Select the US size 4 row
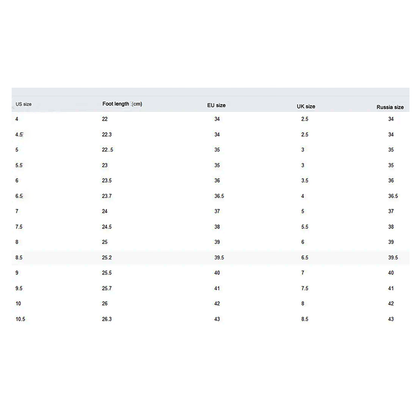Image resolution: width=416 pixels, height=416 pixels. coord(211,119)
